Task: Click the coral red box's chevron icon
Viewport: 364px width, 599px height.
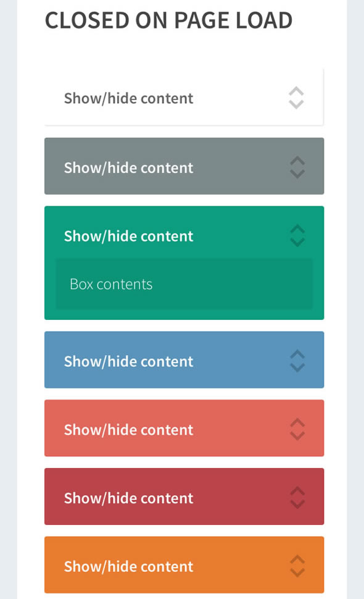Action: (297, 429)
